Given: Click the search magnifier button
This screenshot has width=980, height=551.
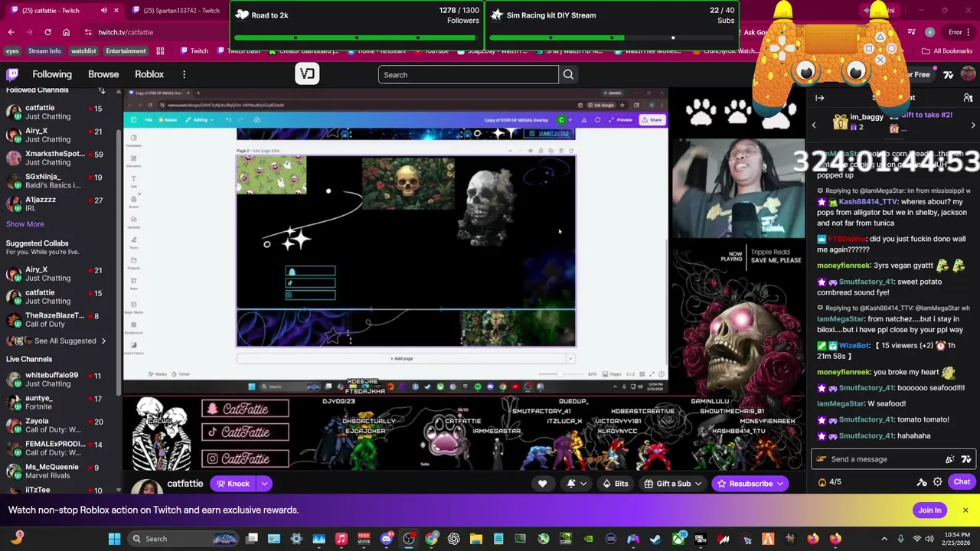Looking at the screenshot, I should (x=568, y=74).
